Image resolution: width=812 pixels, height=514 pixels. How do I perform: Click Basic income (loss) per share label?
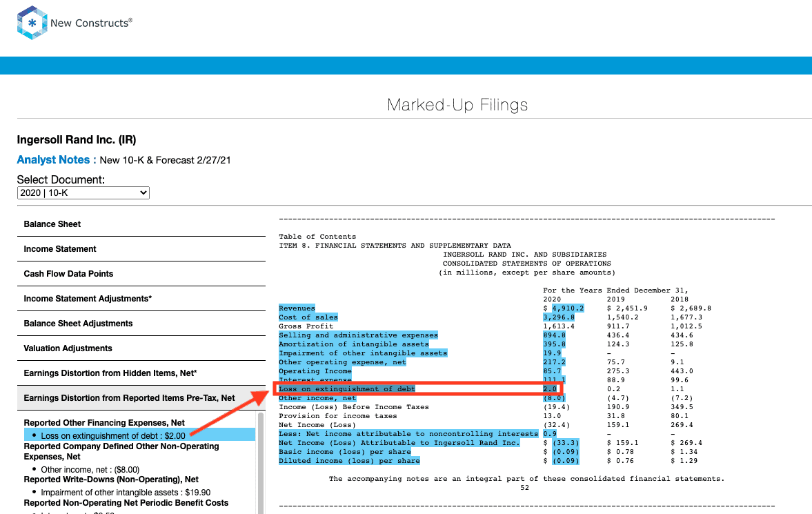(345, 452)
